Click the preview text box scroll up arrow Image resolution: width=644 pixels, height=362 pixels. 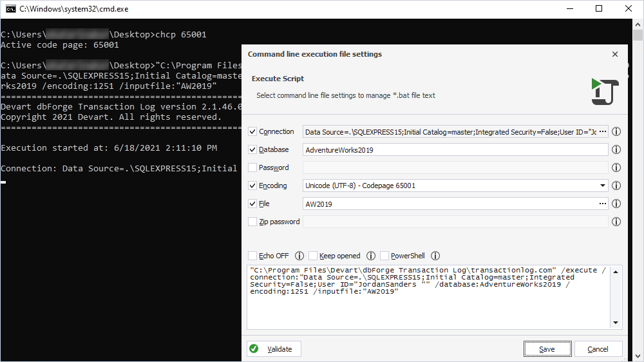pyautogui.click(x=616, y=272)
